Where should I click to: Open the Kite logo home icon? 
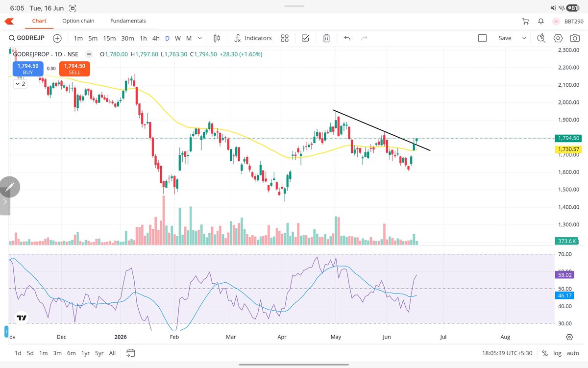[x=9, y=21]
